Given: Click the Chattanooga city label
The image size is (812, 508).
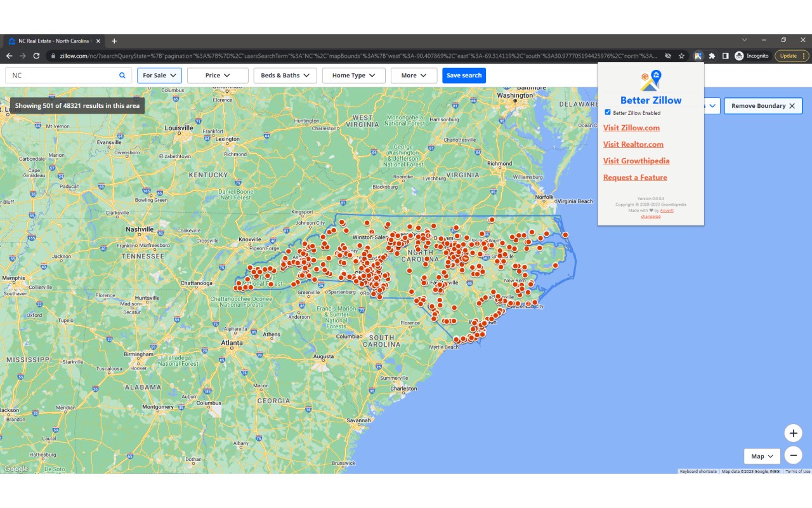Looking at the screenshot, I should (x=196, y=283).
